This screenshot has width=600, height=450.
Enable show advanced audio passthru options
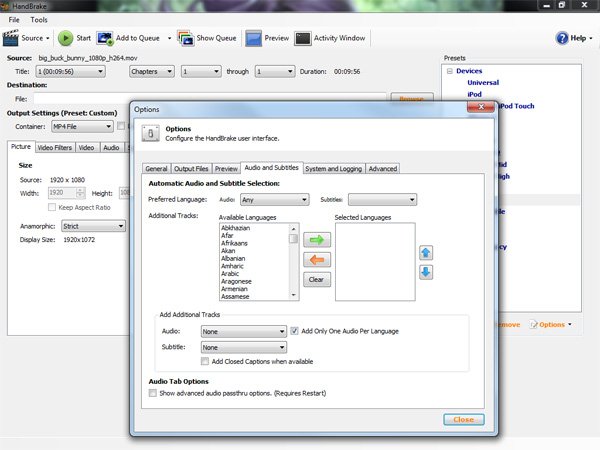tap(152, 394)
